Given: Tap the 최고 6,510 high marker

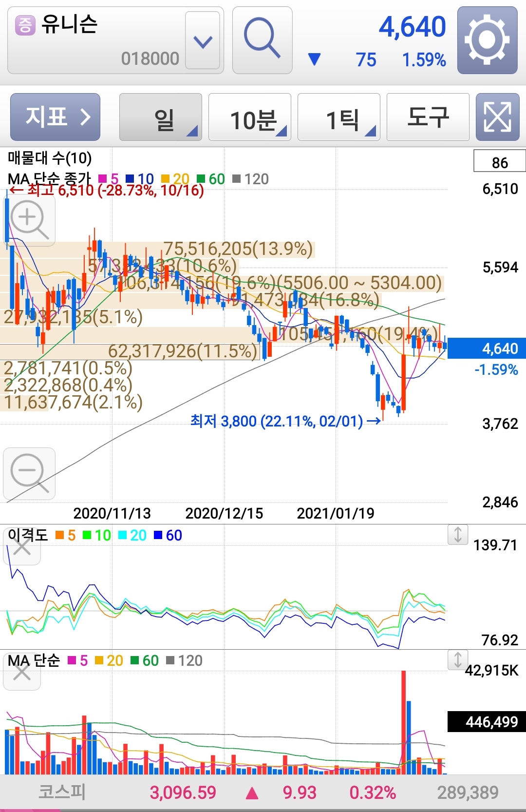Looking at the screenshot, I should [106, 190].
